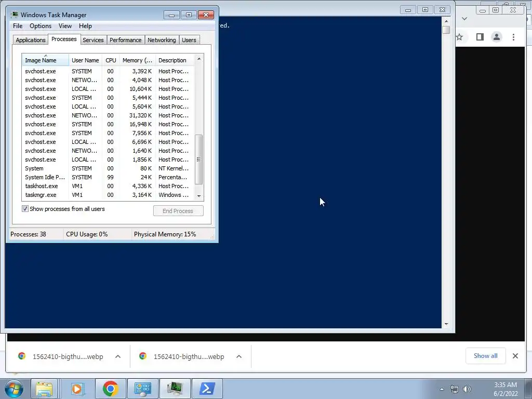Select svchost.exe row using 10,604 K
The width and height of the screenshot is (532, 399).
coord(109,89)
